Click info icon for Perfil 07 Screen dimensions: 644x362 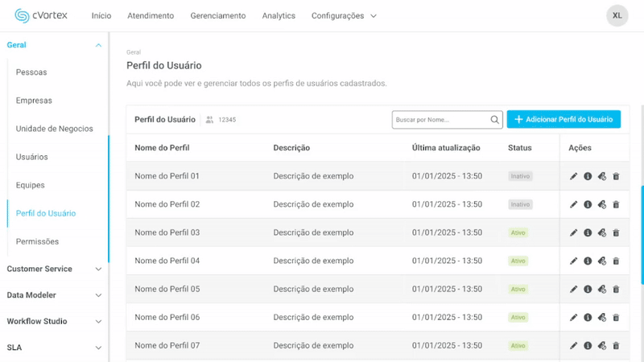588,345
